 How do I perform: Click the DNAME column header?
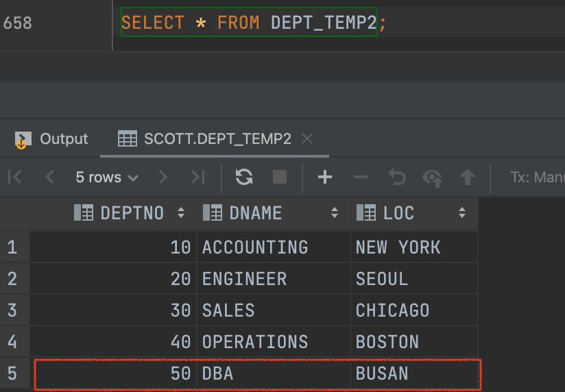coord(274,213)
